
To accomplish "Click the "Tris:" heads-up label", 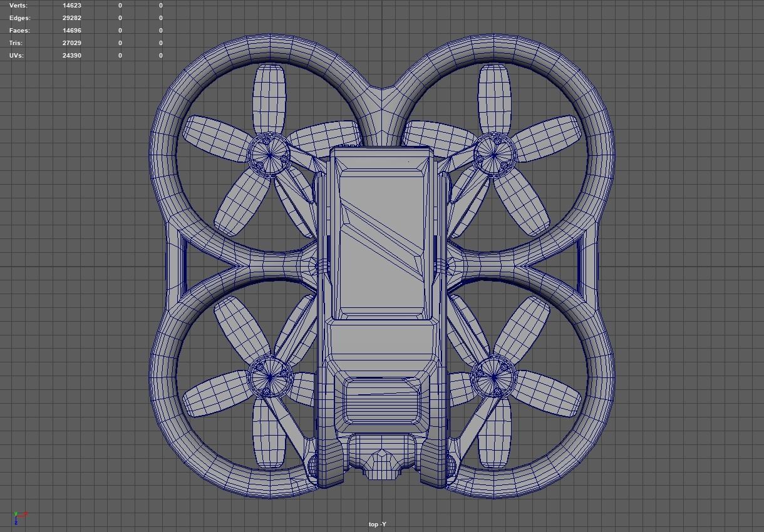I will pyautogui.click(x=16, y=43).
